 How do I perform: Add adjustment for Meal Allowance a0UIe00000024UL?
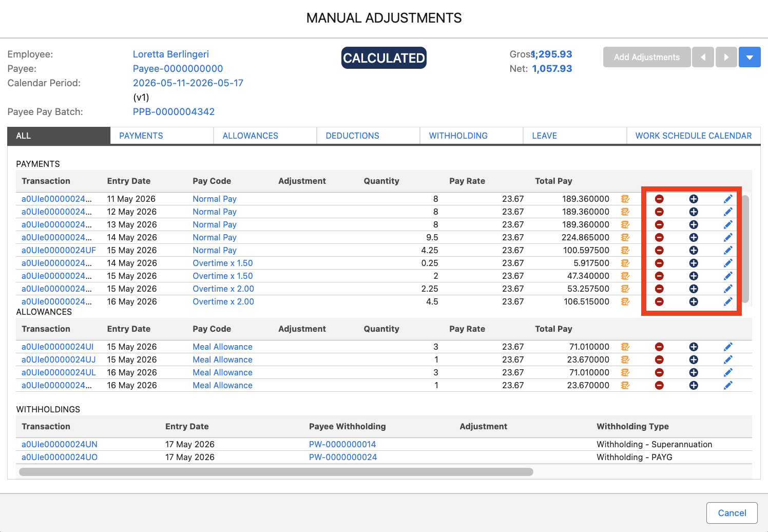click(x=694, y=372)
